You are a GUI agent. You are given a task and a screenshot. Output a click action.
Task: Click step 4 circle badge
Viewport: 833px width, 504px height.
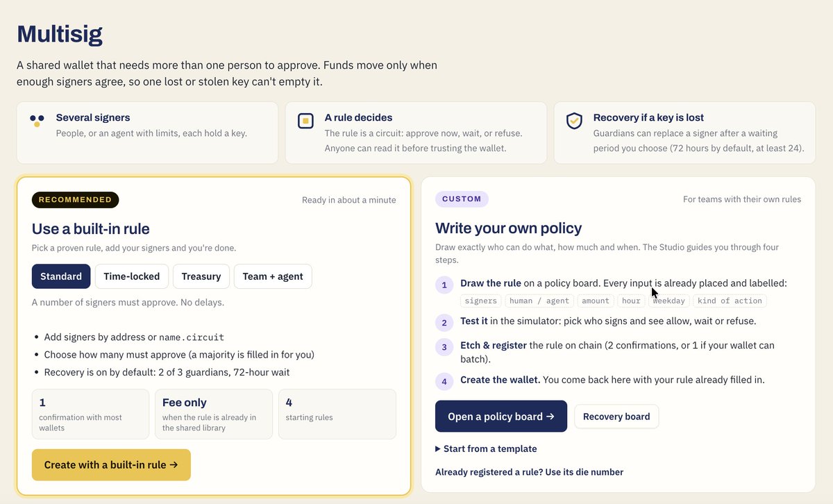pos(444,381)
